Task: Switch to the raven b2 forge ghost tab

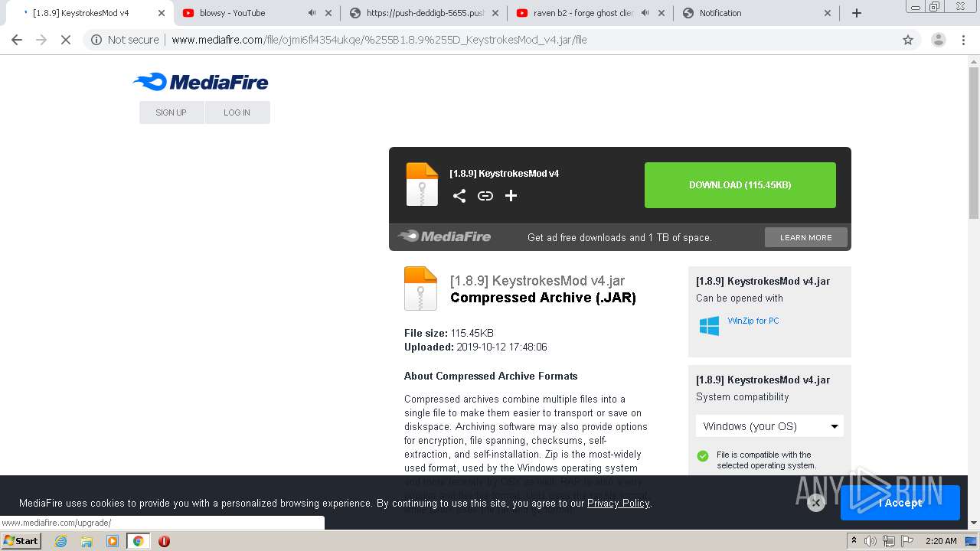Action: (x=590, y=13)
